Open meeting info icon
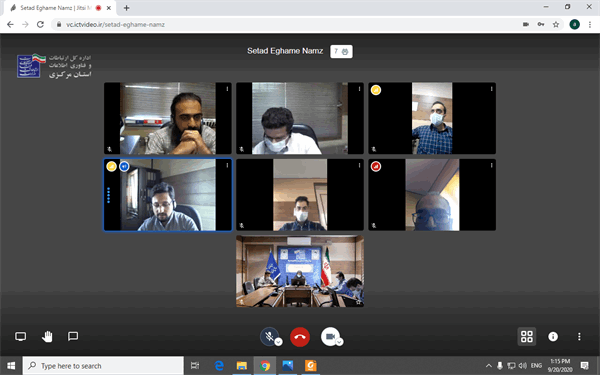The image size is (600, 375). coord(553,336)
